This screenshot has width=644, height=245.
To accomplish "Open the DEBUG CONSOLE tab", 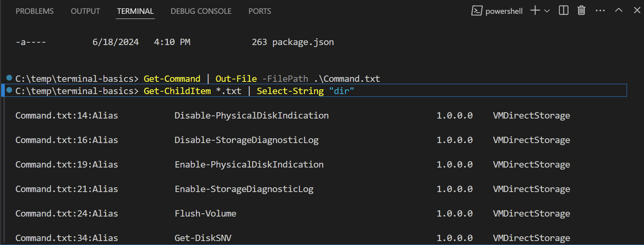I will coord(201,11).
